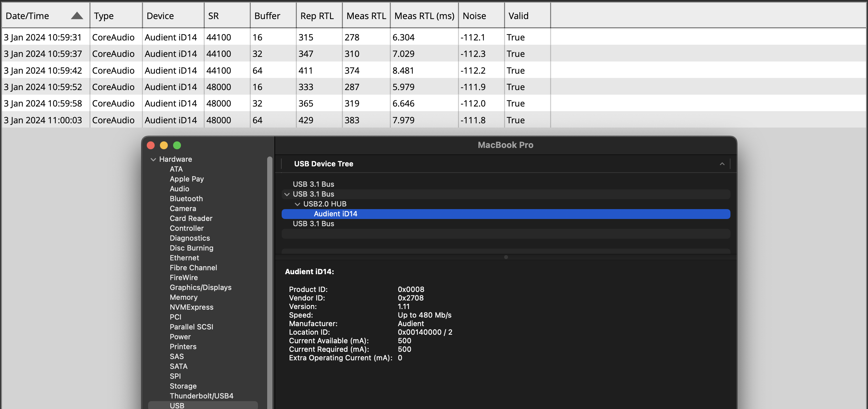Sort the table by the Buffer column
The image size is (868, 409).
click(x=267, y=16)
